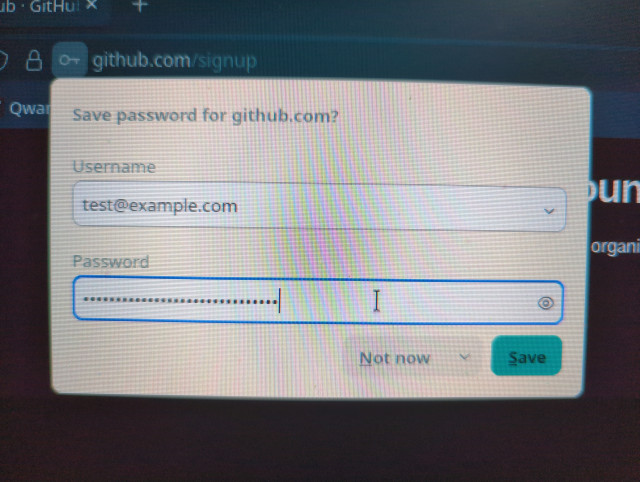Click the Username label
Viewport: 640px width, 482px height.
pyautogui.click(x=114, y=167)
